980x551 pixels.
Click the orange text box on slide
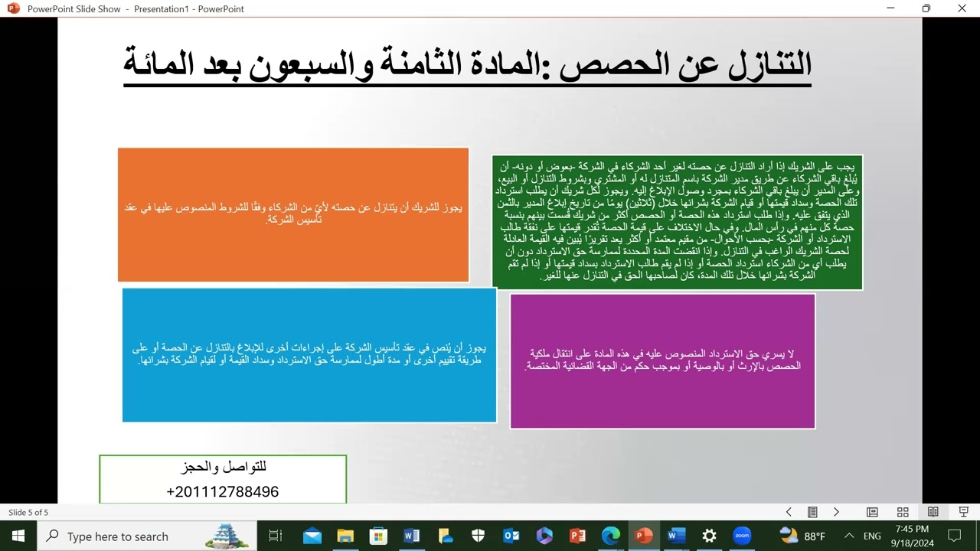click(293, 214)
